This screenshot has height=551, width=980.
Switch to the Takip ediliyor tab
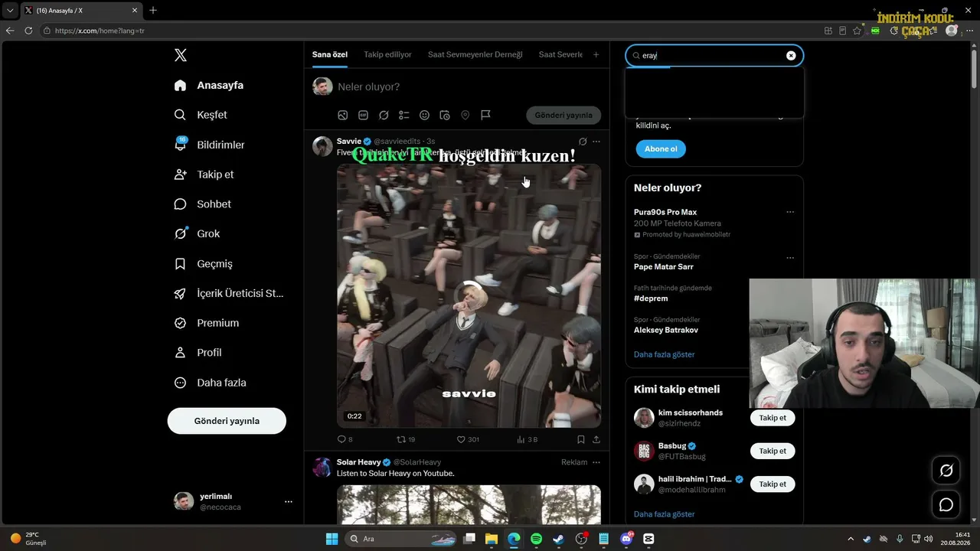click(387, 54)
